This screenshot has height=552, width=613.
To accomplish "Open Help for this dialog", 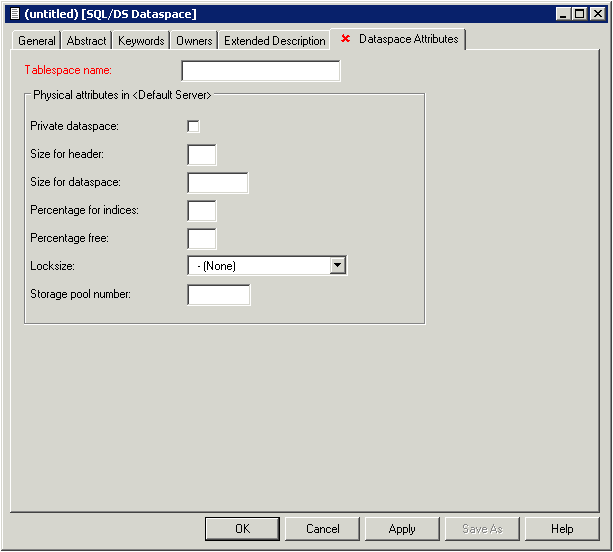I will pos(562,529).
